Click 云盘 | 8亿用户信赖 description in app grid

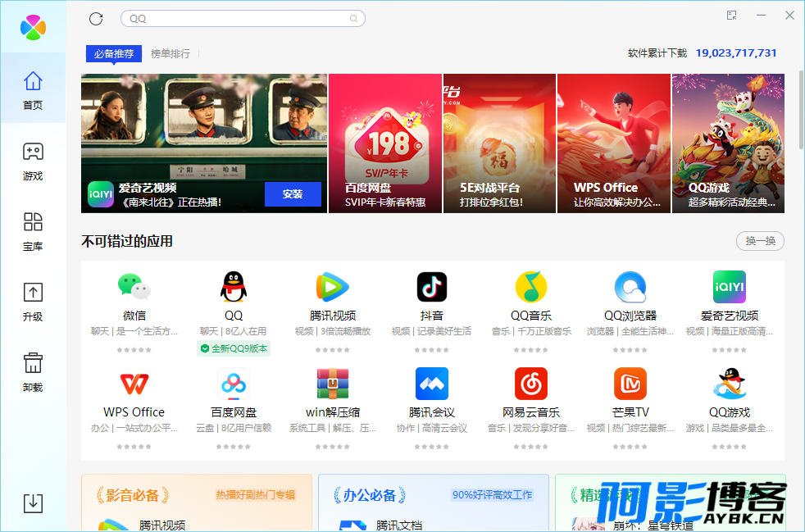234,428
